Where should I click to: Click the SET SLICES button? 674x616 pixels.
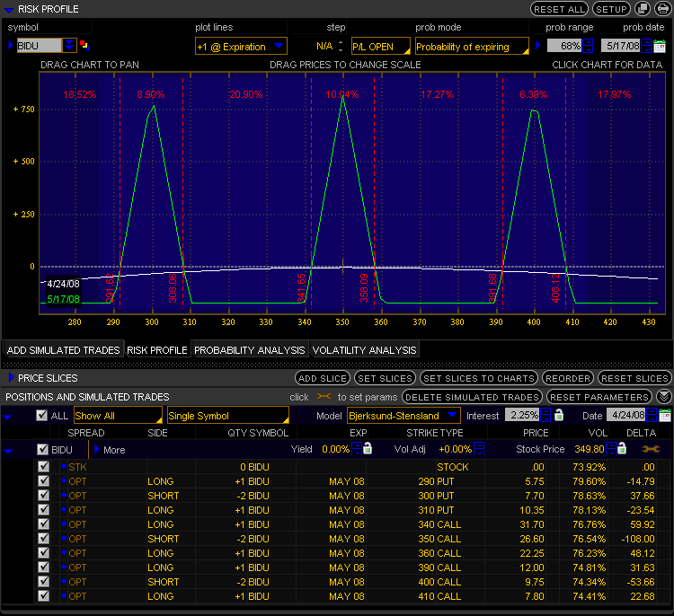385,378
